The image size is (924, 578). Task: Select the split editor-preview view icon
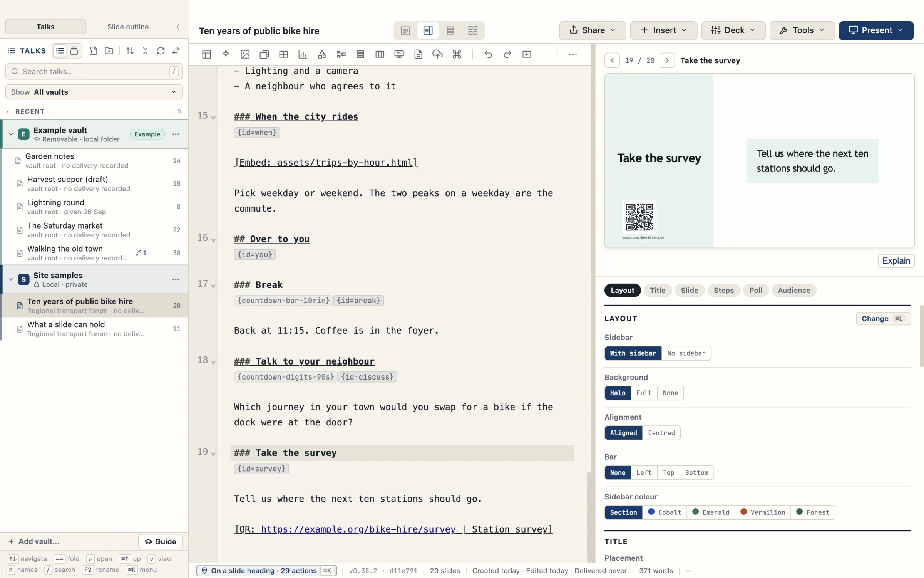(428, 30)
